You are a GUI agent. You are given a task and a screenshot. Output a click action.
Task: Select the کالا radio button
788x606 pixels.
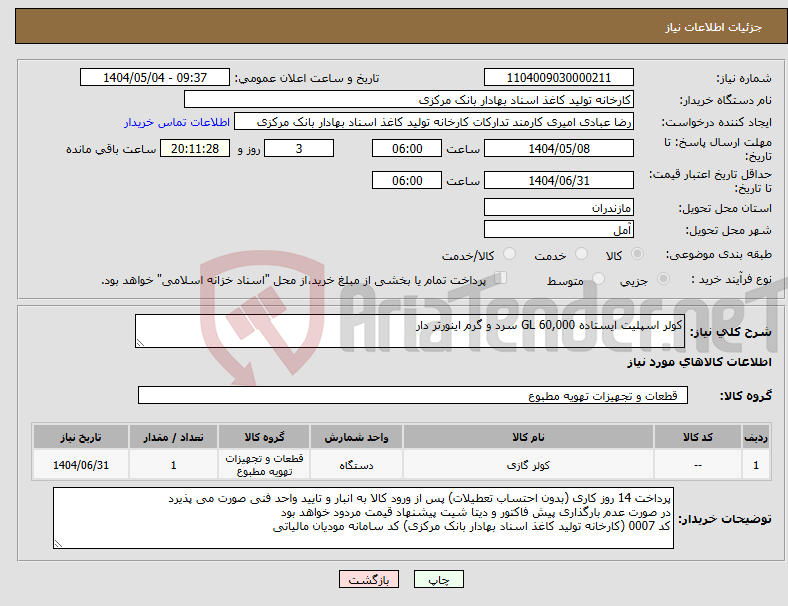637,254
